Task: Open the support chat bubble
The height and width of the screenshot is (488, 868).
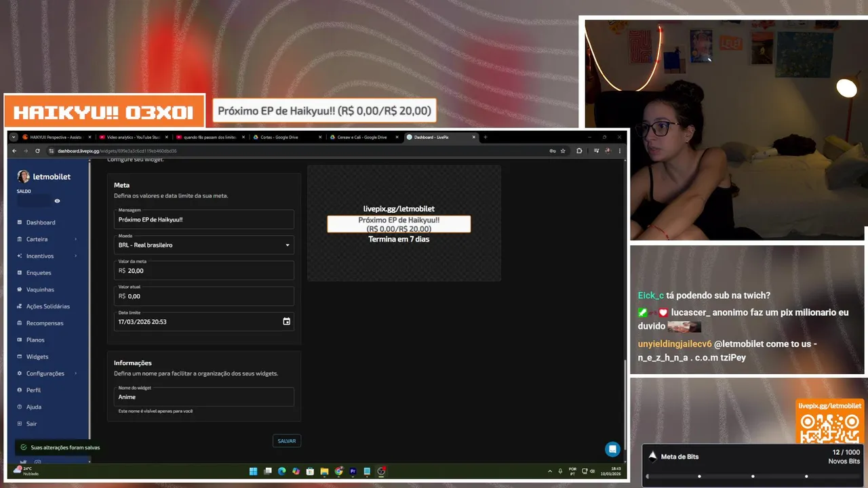Action: coord(612,449)
